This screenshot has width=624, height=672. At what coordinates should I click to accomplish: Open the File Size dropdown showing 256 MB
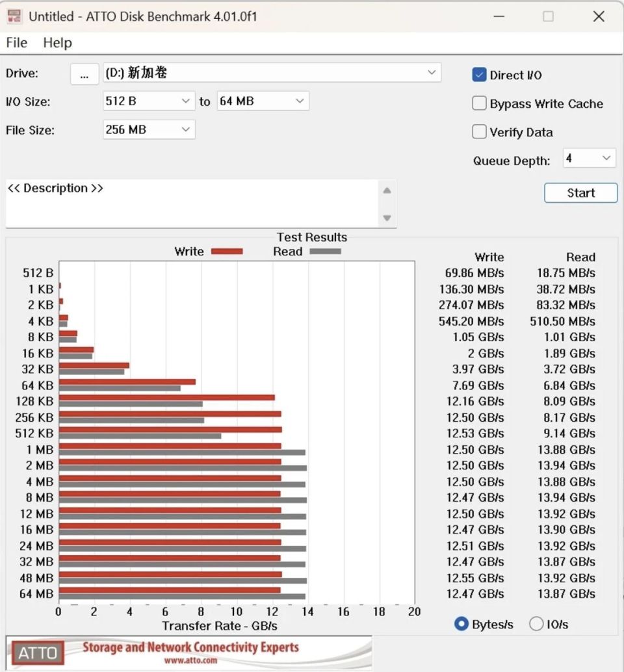click(149, 129)
